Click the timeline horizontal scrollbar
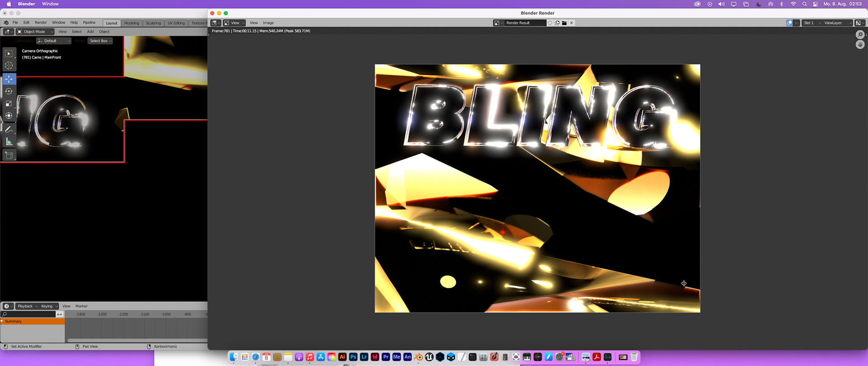 click(137, 340)
